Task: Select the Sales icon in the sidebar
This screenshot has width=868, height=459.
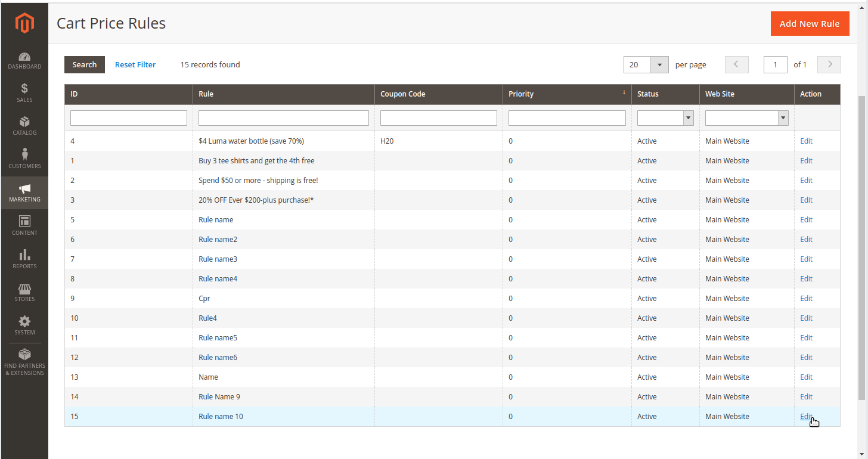Action: tap(24, 92)
